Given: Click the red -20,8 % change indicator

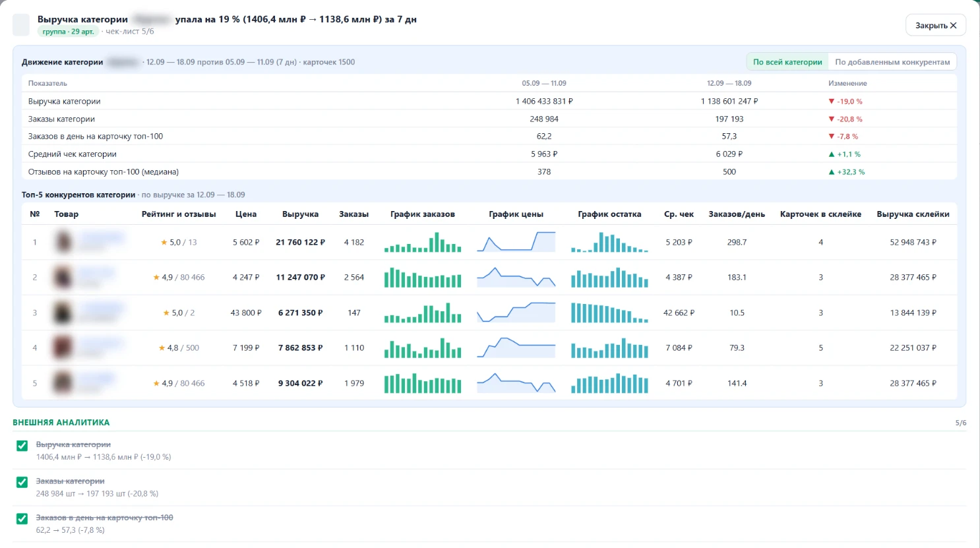Looking at the screenshot, I should pyautogui.click(x=845, y=119).
